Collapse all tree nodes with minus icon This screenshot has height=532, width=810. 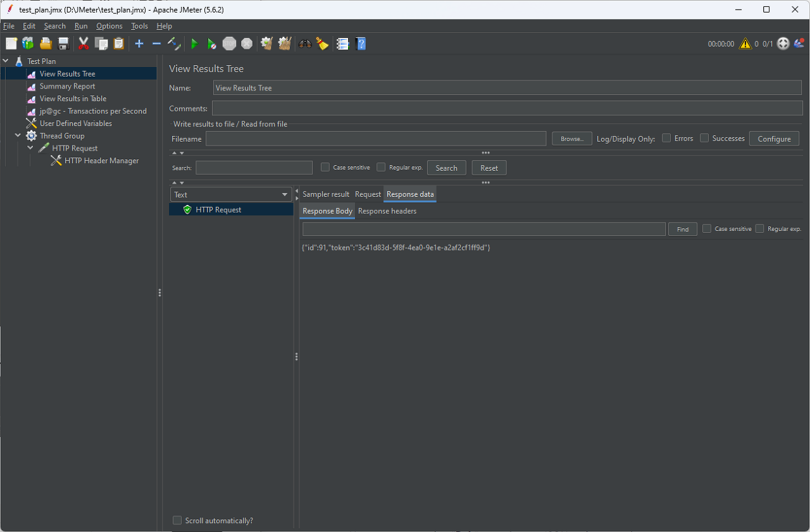pos(156,44)
